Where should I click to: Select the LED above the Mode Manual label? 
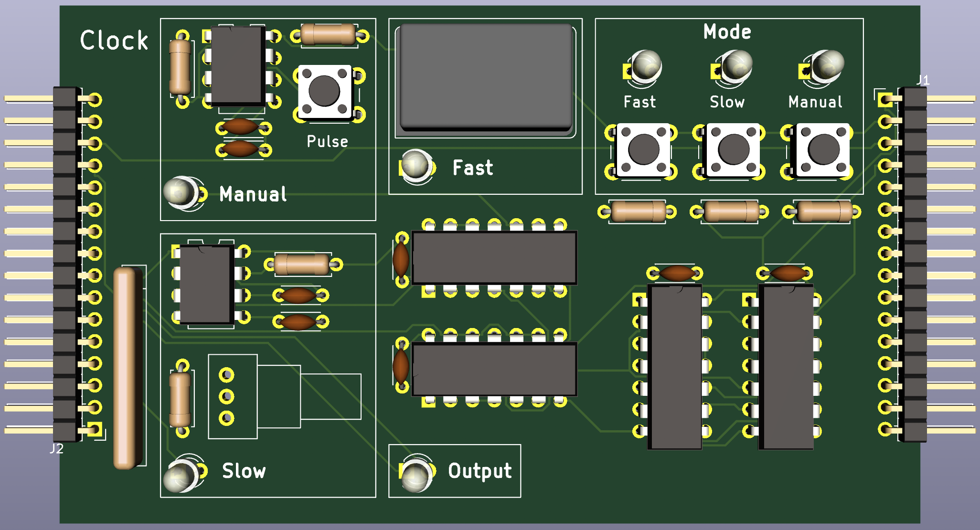tap(828, 65)
